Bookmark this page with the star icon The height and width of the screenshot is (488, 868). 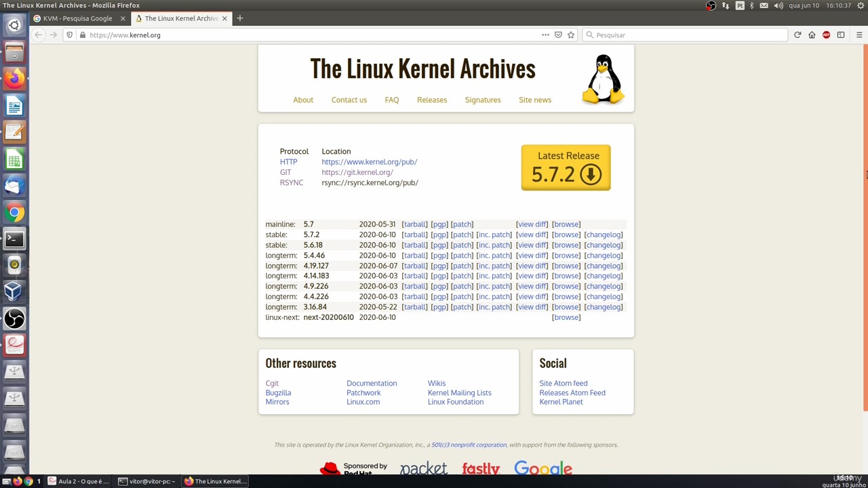click(x=571, y=35)
